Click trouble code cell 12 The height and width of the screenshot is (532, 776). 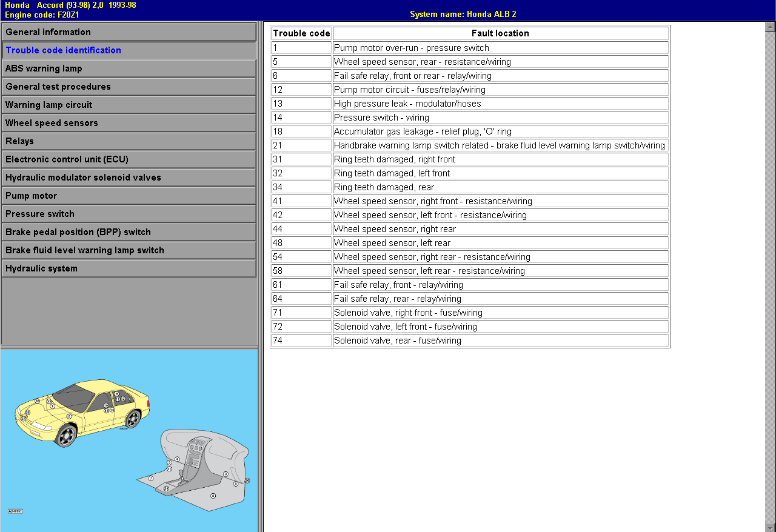[x=301, y=90]
